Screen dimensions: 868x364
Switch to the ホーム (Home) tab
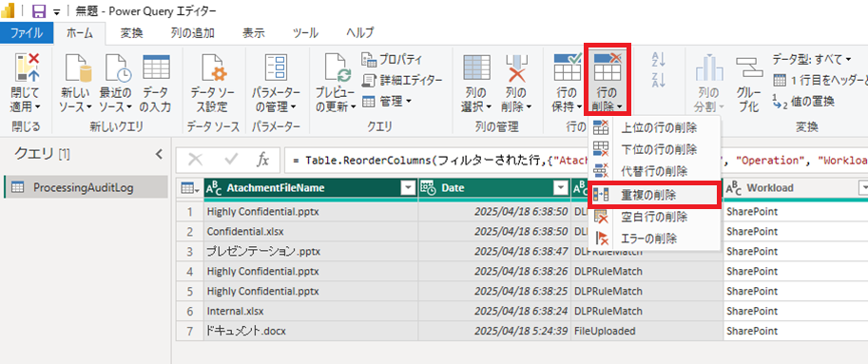tap(80, 32)
